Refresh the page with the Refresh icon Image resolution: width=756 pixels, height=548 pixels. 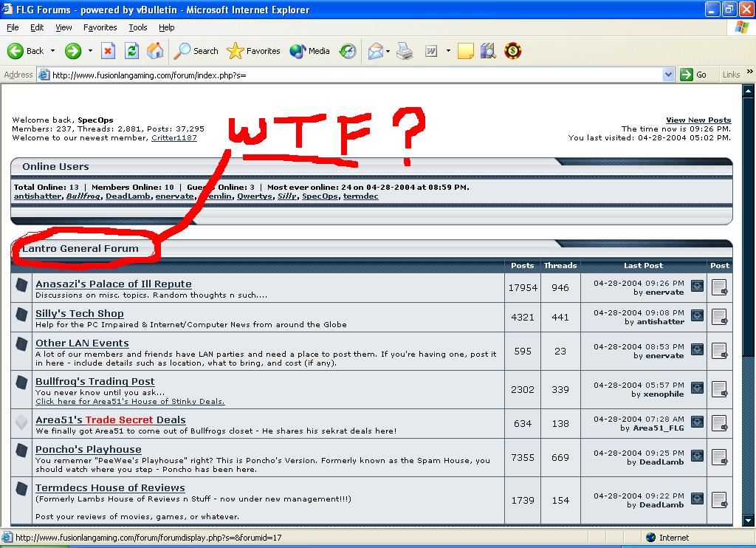pyautogui.click(x=131, y=51)
